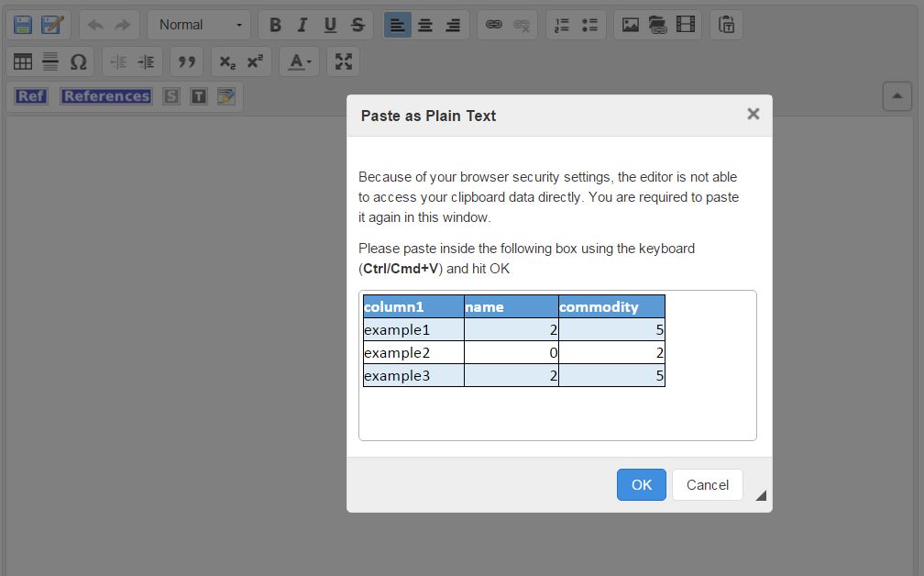Viewport: 924px width, 576px height.
Task: Click the special character omega icon
Action: [x=78, y=61]
